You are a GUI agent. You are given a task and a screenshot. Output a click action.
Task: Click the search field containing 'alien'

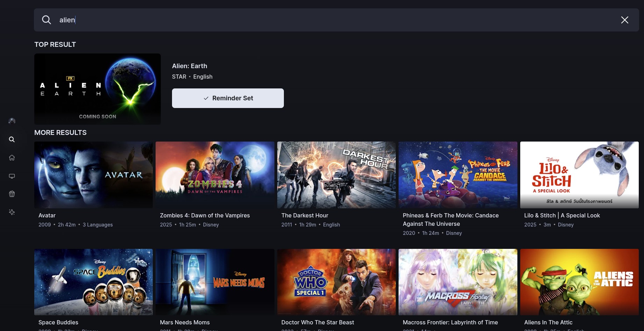point(336,20)
